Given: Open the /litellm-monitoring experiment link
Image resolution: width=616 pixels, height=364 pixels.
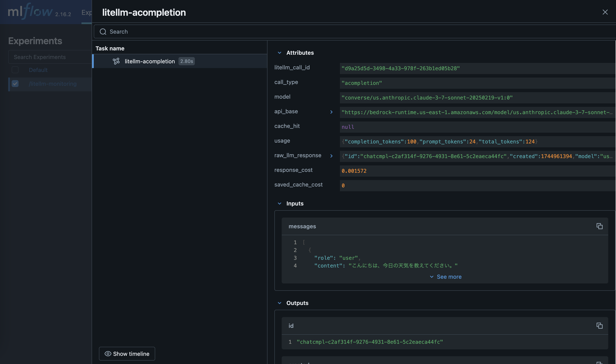Looking at the screenshot, I should pos(53,84).
